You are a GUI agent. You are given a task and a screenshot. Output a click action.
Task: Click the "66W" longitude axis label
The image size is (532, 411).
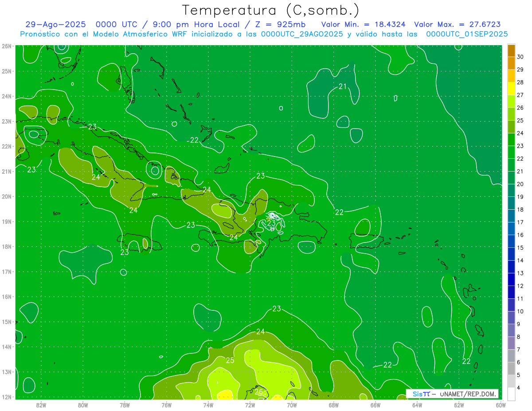pyautogui.click(x=376, y=404)
